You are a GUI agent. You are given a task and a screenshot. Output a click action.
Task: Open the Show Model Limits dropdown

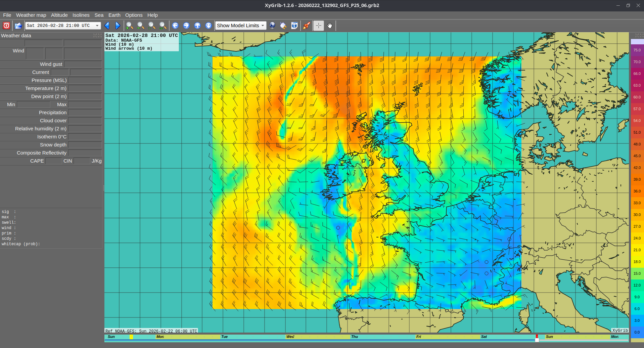(240, 26)
